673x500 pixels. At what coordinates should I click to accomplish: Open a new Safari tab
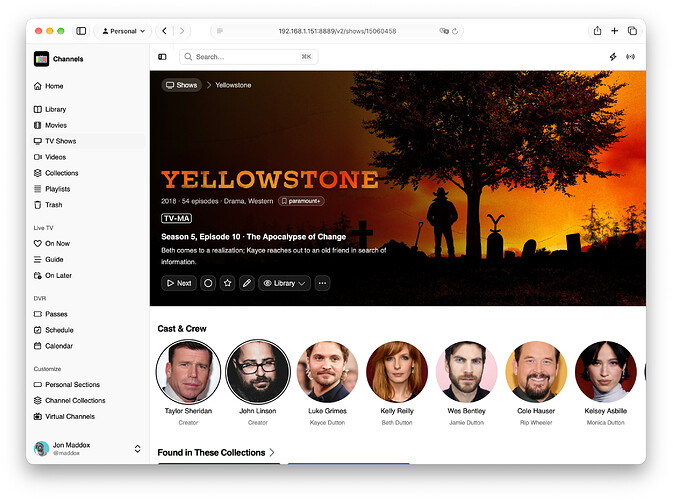(x=614, y=31)
